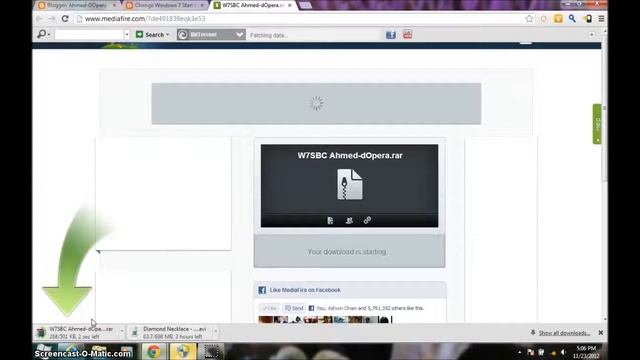The image size is (640, 360).
Task: Click the volume icon in system tray
Action: pyautogui.click(x=563, y=352)
